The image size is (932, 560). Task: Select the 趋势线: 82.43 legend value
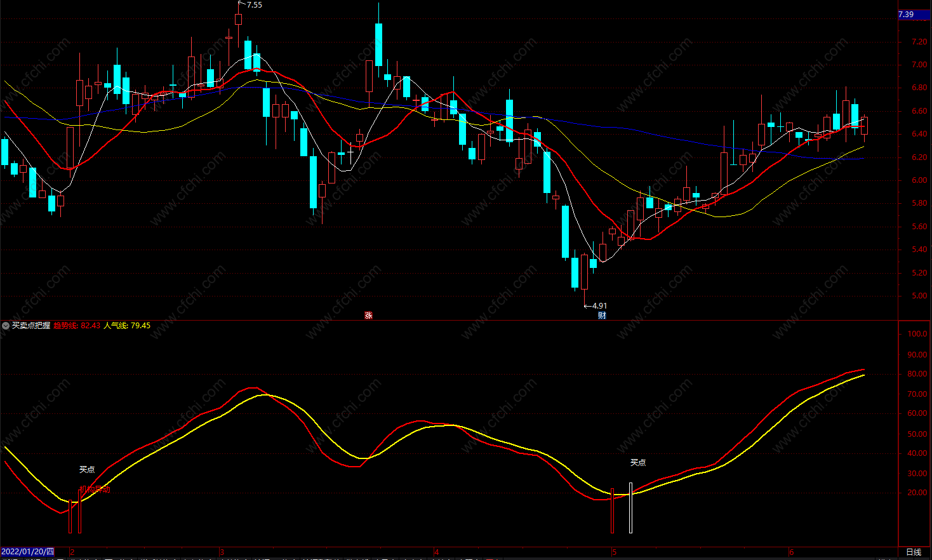77,326
